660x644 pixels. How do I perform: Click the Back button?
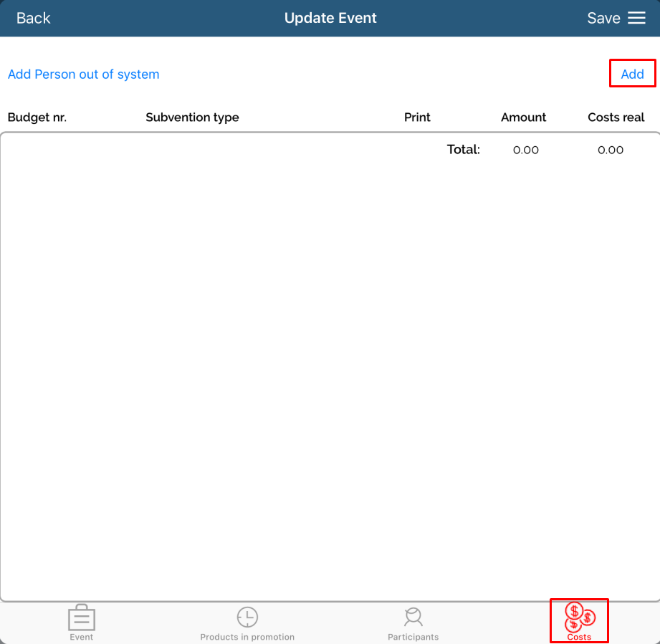click(x=34, y=18)
